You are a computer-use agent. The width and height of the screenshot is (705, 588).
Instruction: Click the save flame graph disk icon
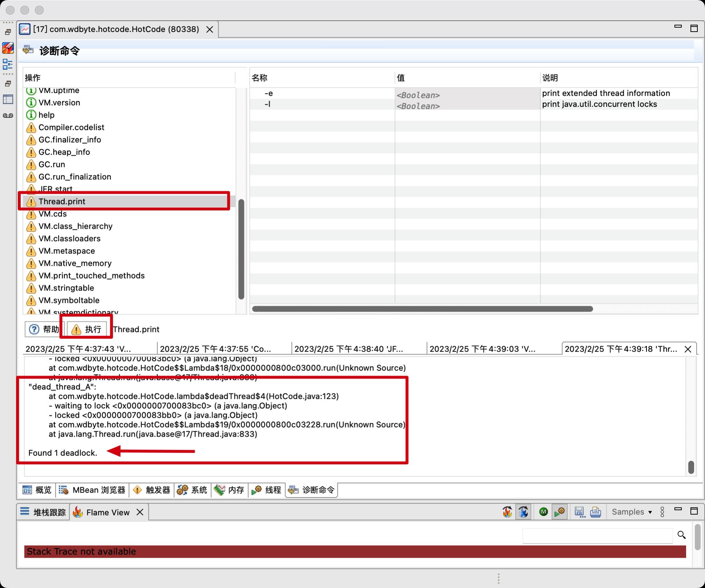(579, 512)
